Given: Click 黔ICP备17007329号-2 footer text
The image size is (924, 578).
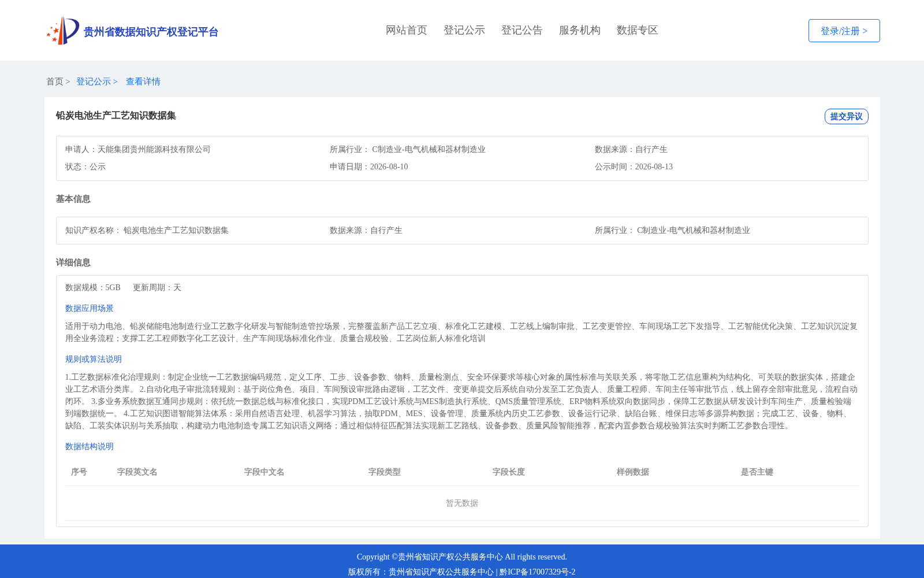Looking at the screenshot, I should pyautogui.click(x=538, y=572).
